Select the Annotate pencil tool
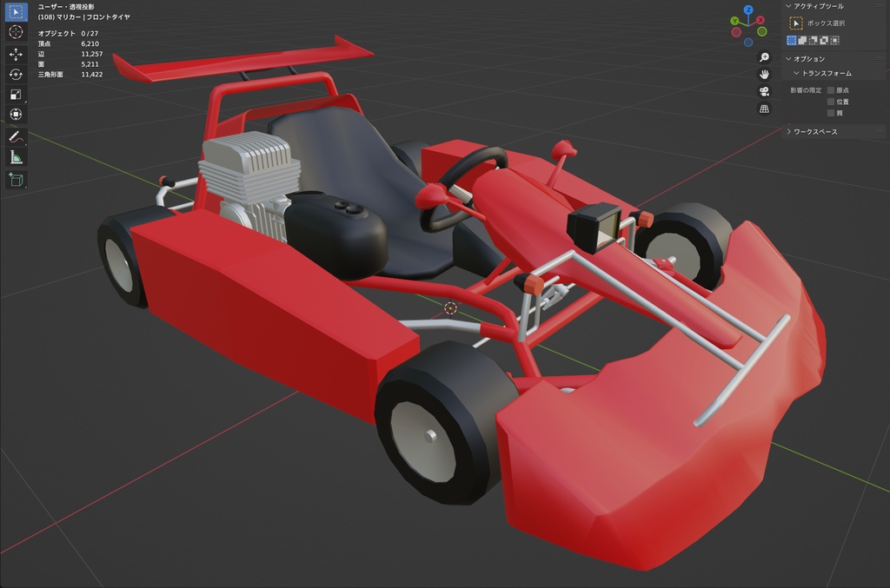The height and width of the screenshot is (588, 890). point(16,136)
